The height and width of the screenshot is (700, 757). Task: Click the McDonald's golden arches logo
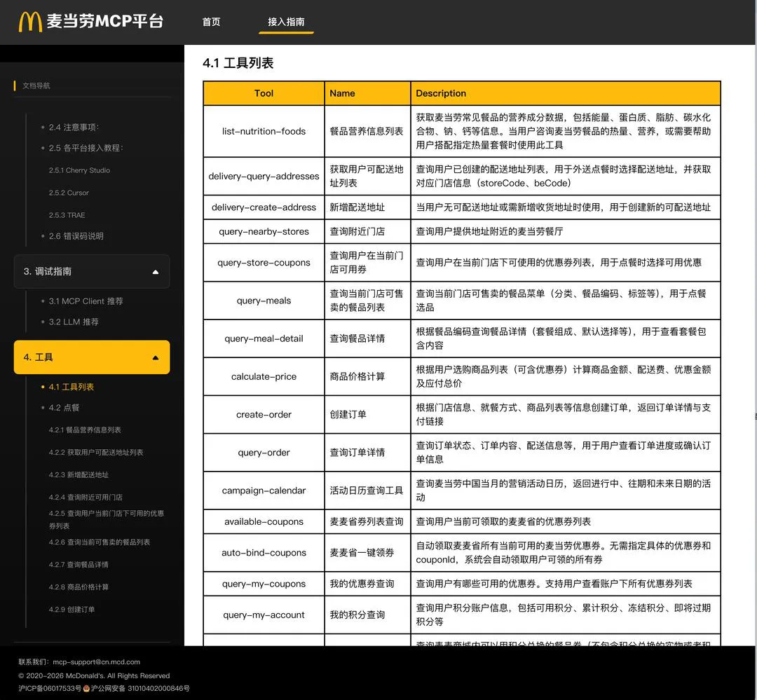(x=30, y=22)
